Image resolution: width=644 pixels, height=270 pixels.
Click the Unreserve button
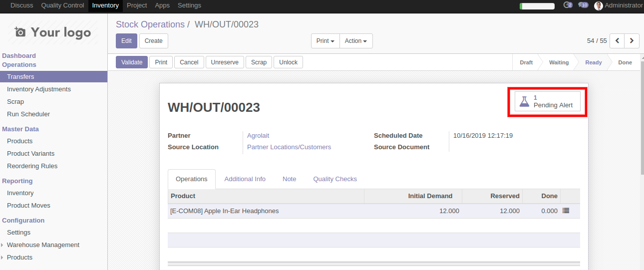(225, 62)
